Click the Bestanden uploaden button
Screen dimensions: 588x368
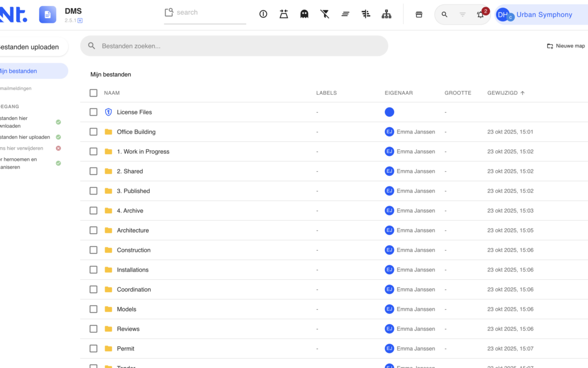click(x=34, y=47)
